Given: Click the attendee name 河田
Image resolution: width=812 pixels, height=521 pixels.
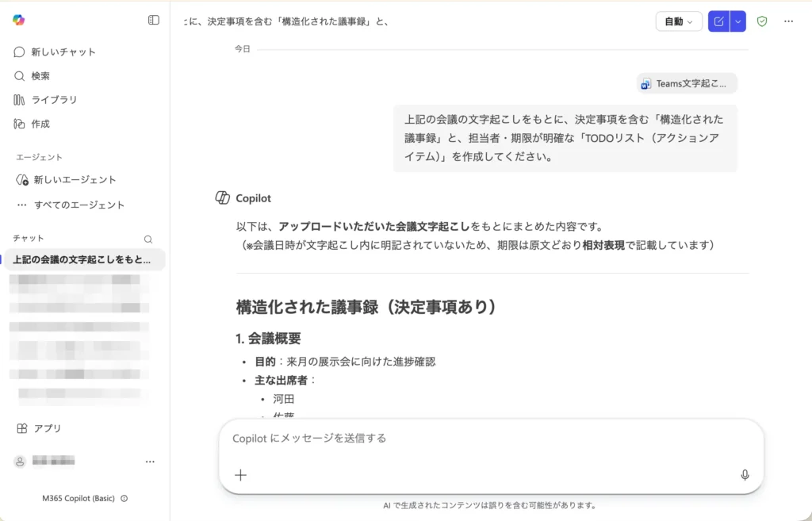Looking at the screenshot, I should (x=284, y=399).
